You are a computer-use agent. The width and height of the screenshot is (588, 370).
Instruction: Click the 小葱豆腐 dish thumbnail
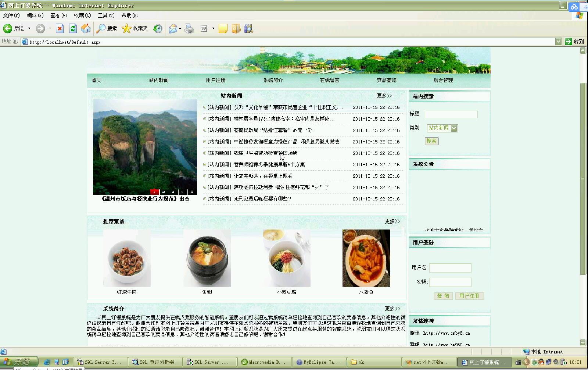point(287,258)
